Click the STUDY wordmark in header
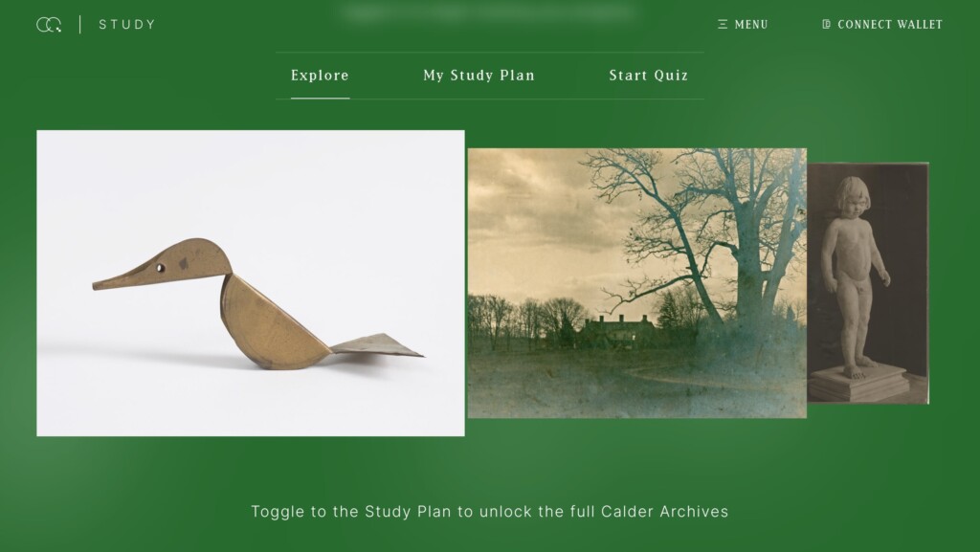 (127, 24)
